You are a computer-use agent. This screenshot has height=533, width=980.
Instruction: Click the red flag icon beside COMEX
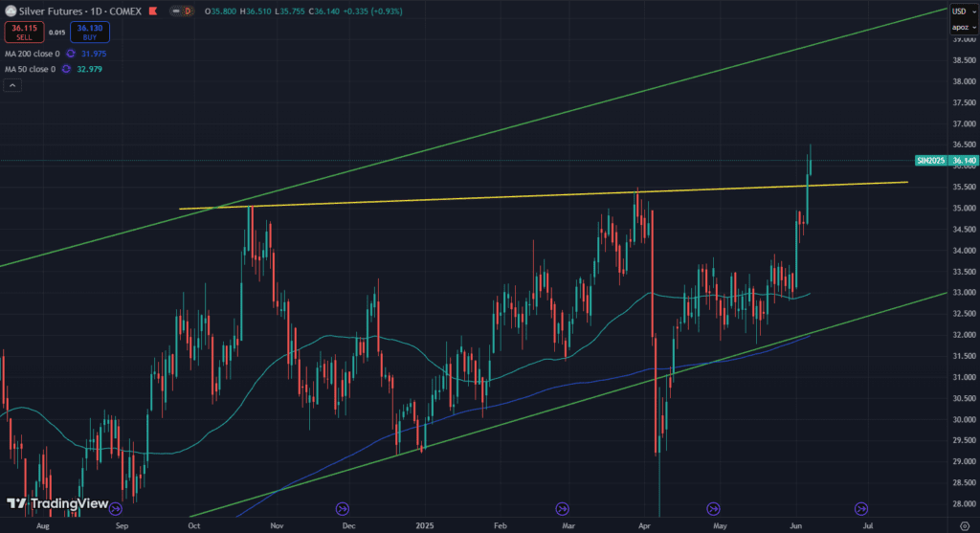point(152,11)
